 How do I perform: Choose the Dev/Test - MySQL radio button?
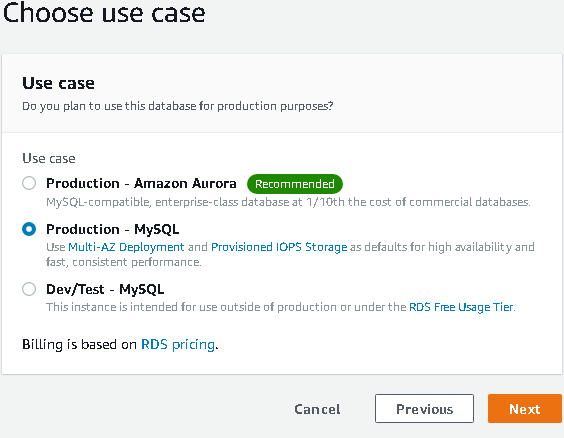tap(29, 289)
